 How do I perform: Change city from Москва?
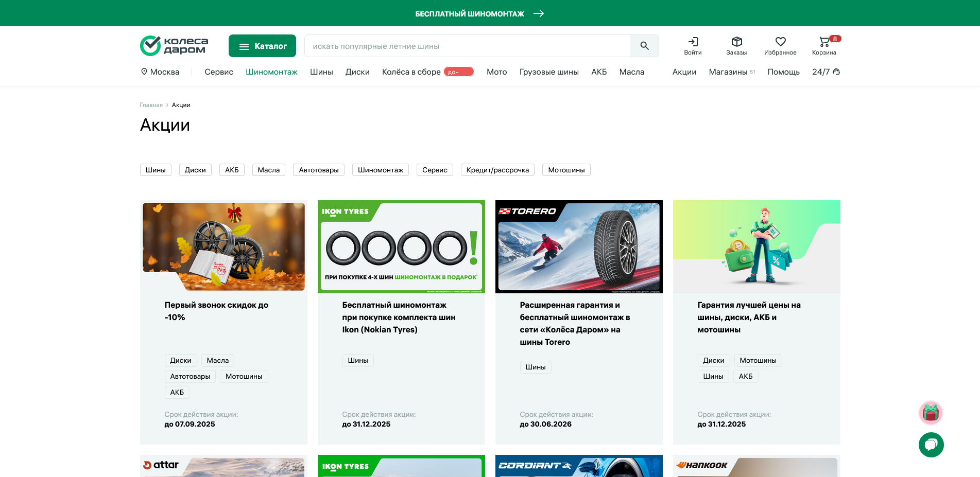(160, 72)
